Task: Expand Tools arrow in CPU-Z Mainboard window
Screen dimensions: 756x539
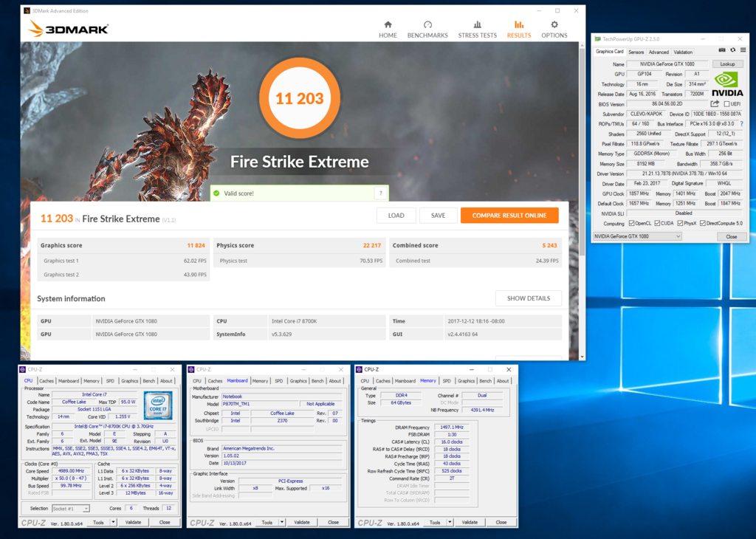Action: tap(282, 522)
